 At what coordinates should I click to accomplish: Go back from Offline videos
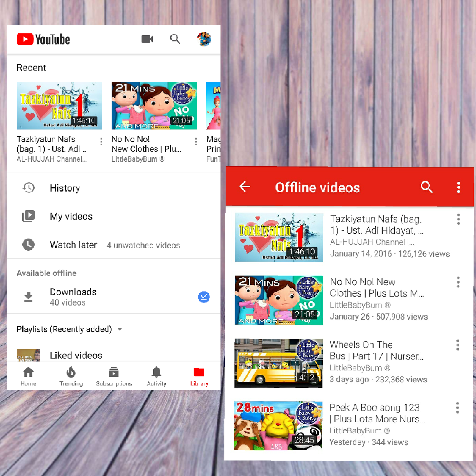(x=245, y=187)
